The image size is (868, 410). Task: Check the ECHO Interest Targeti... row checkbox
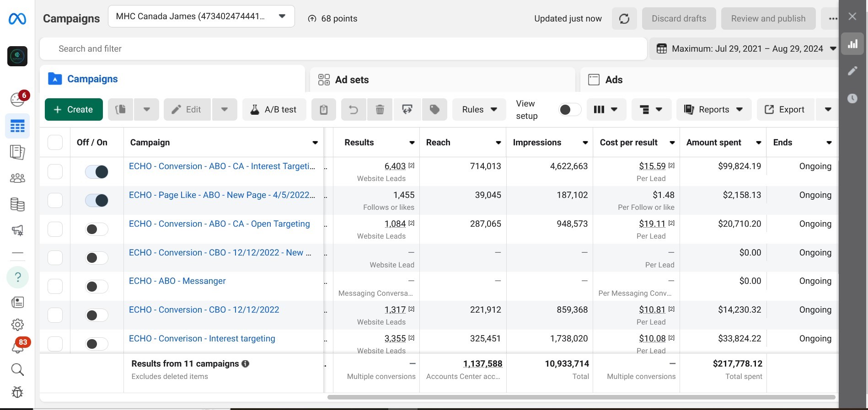pos(55,171)
